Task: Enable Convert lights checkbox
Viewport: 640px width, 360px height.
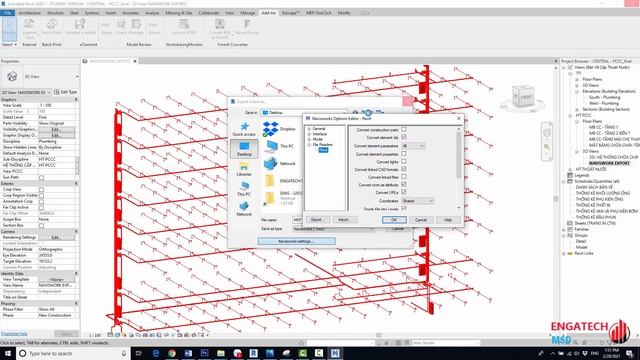Action: (x=404, y=162)
